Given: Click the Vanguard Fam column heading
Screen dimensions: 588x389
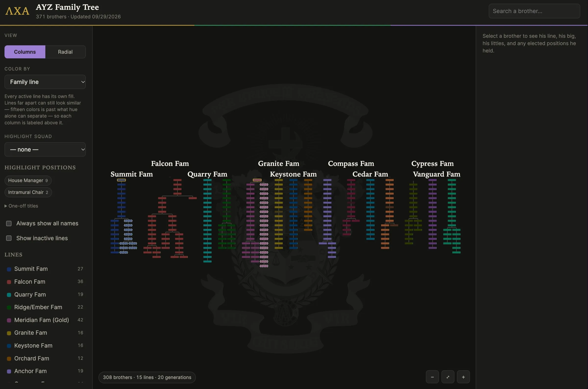Looking at the screenshot, I should click(x=436, y=174).
